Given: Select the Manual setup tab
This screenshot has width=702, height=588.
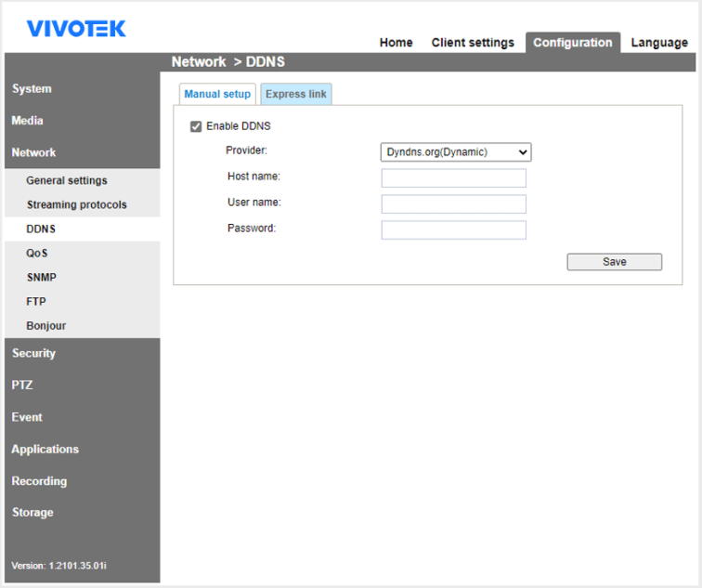Looking at the screenshot, I should pyautogui.click(x=217, y=95).
